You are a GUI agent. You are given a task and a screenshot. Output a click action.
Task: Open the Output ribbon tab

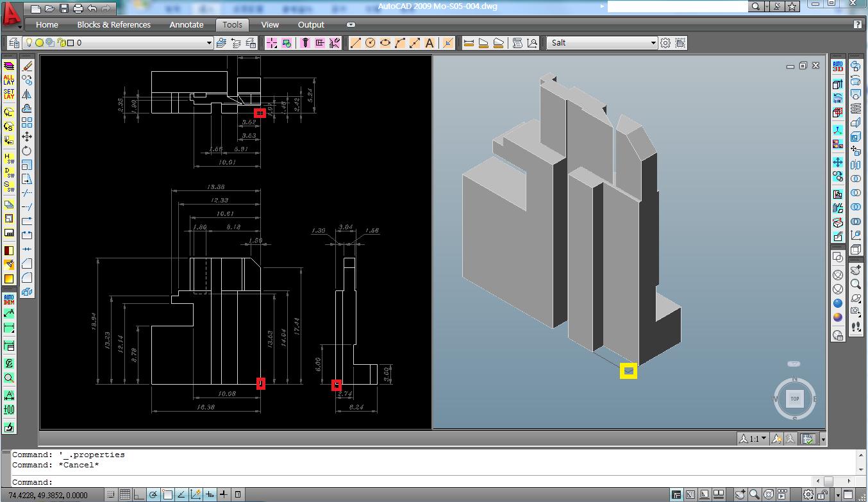(311, 24)
